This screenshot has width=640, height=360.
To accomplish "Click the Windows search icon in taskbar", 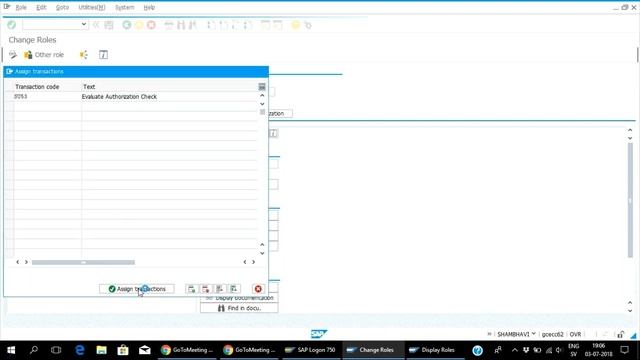I will tap(34, 350).
